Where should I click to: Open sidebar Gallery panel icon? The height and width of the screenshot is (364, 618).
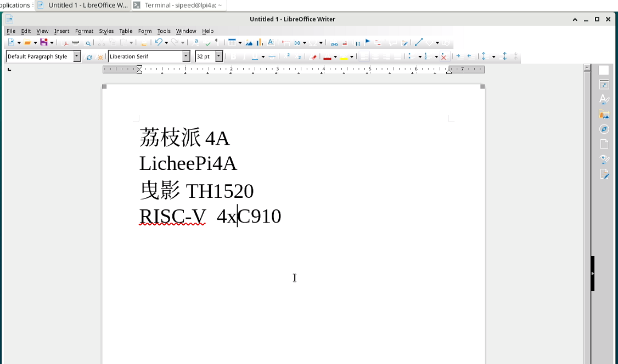pos(604,114)
